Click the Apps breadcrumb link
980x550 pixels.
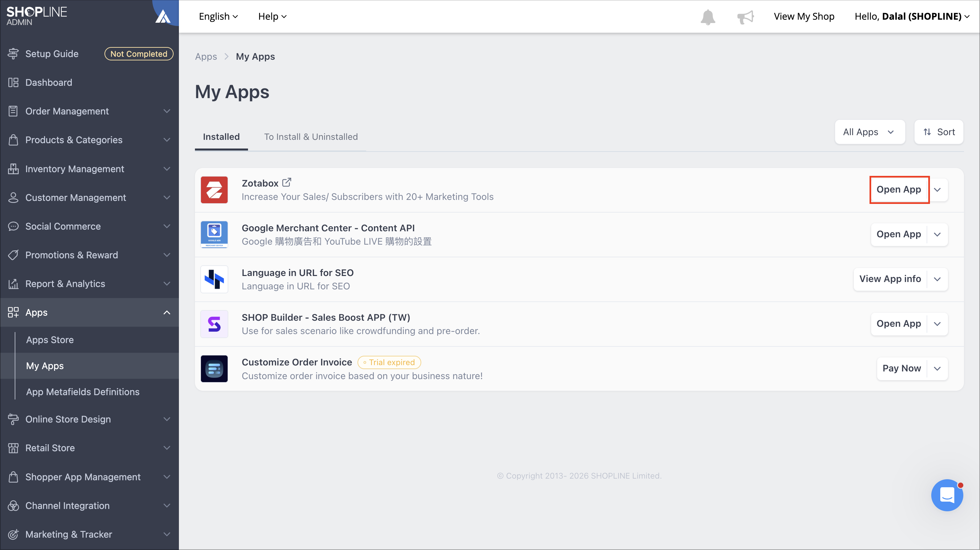click(x=206, y=57)
